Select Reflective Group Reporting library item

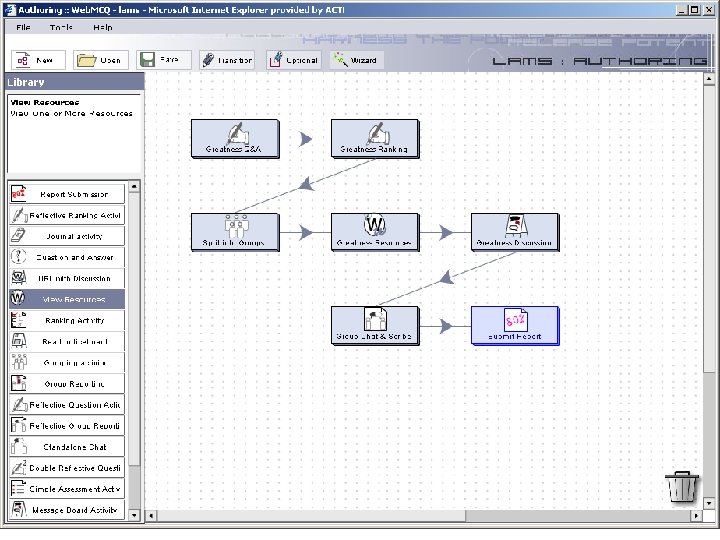67,426
